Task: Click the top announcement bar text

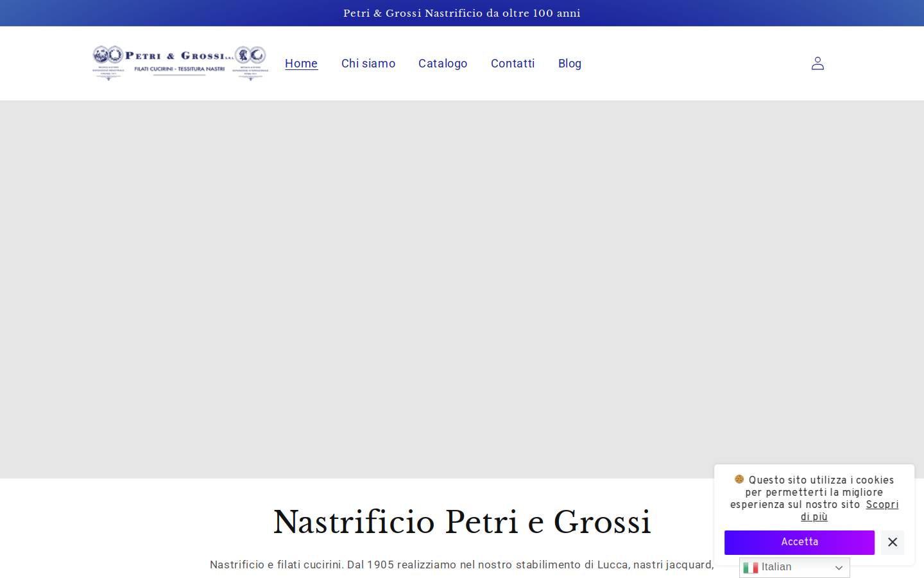Action: 462,13
